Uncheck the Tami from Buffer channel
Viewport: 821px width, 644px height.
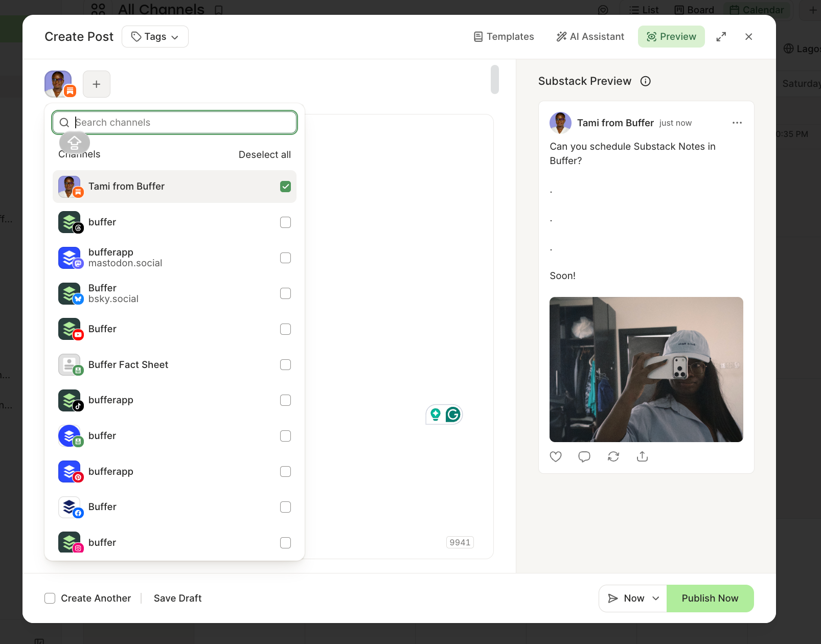pyautogui.click(x=286, y=187)
